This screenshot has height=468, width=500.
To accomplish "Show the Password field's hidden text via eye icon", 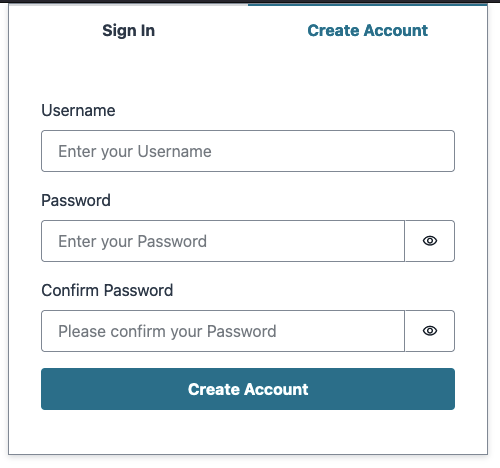I will 430,241.
